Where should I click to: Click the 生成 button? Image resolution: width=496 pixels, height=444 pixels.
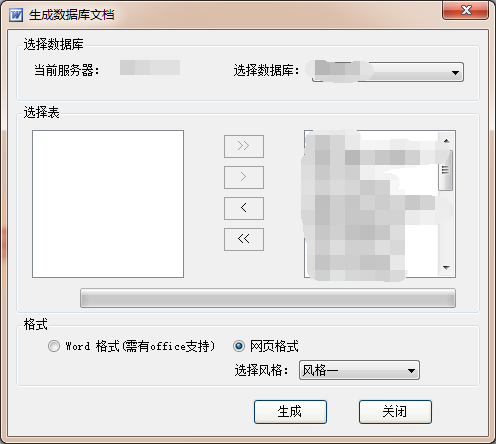(x=290, y=412)
